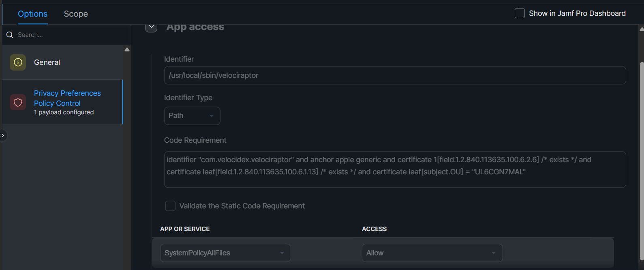Check Validate the Static Code Requirement
Screen dimensions: 644x270
tap(170, 206)
